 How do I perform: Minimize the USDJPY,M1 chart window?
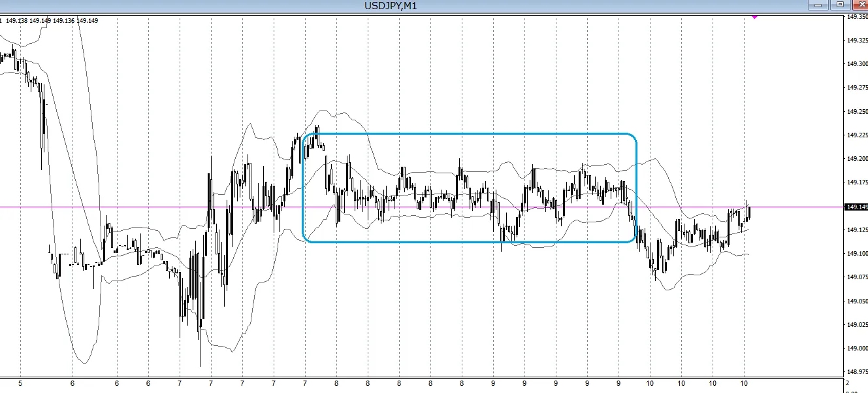pos(818,5)
